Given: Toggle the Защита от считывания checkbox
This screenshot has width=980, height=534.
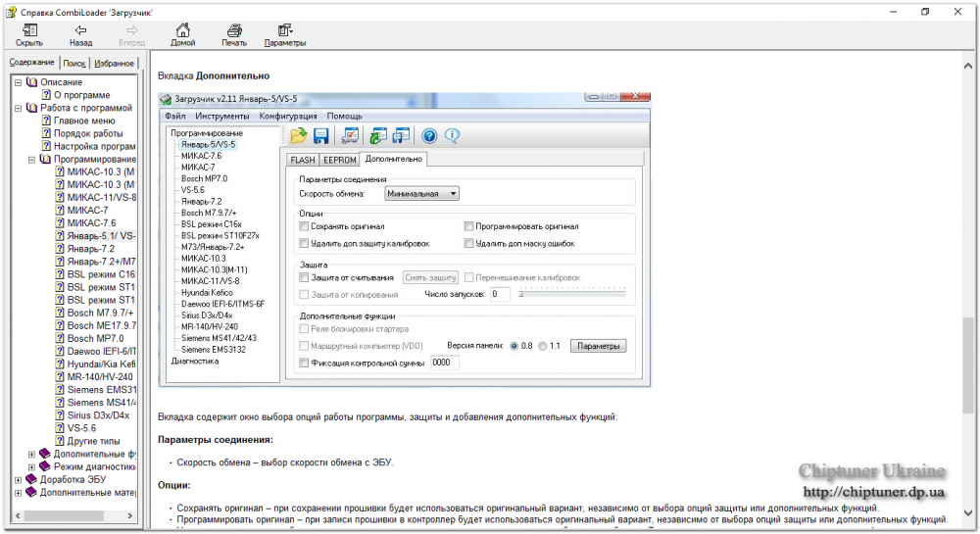Looking at the screenshot, I should click(304, 277).
